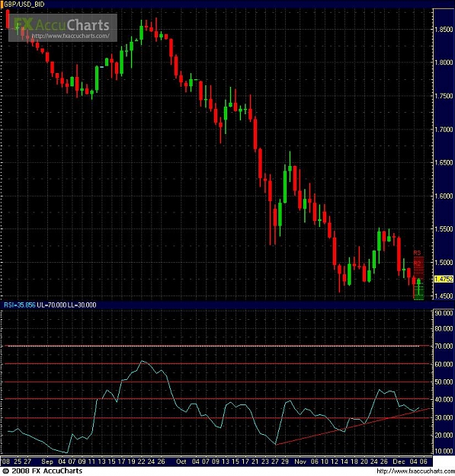Click the 1.7500 price axis label
Screen dimensions: 455x476
(444, 96)
